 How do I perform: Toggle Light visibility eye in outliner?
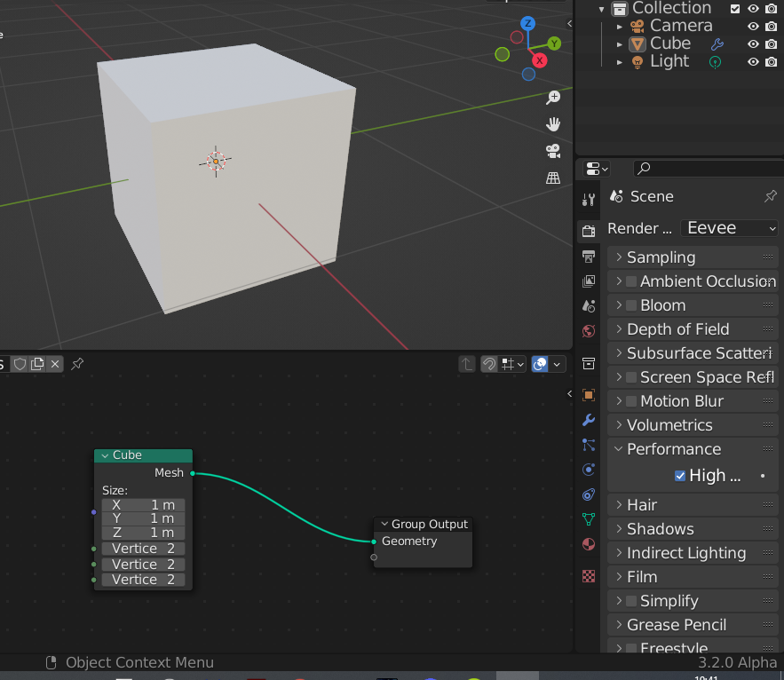coord(753,62)
